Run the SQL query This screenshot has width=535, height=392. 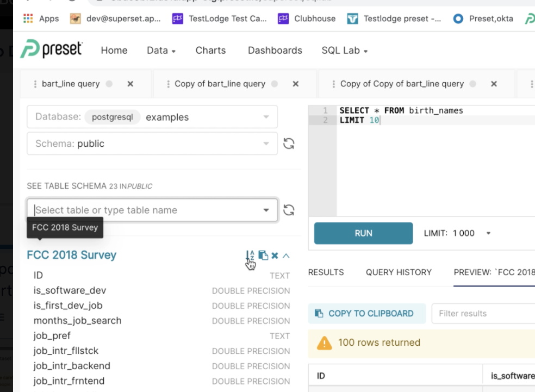pyautogui.click(x=363, y=233)
